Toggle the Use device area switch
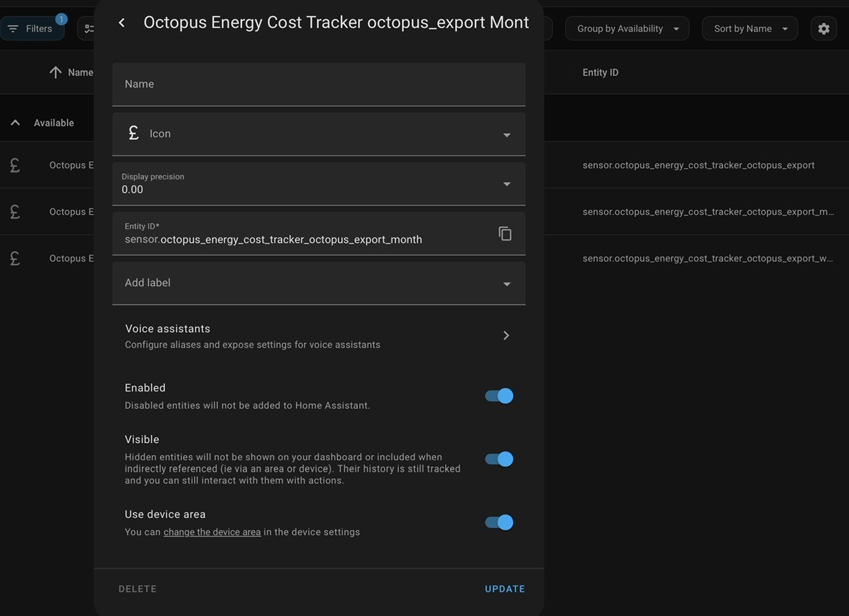This screenshot has height=616, width=849. click(499, 523)
